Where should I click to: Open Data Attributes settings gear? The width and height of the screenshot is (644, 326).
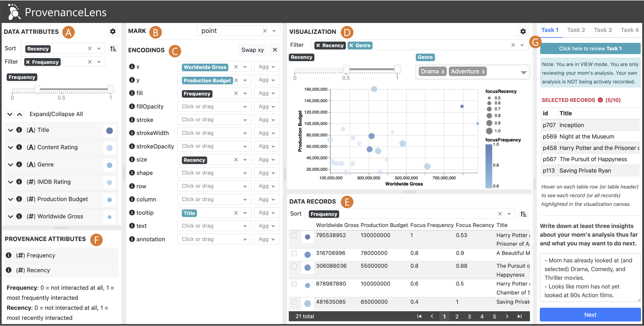[113, 31]
